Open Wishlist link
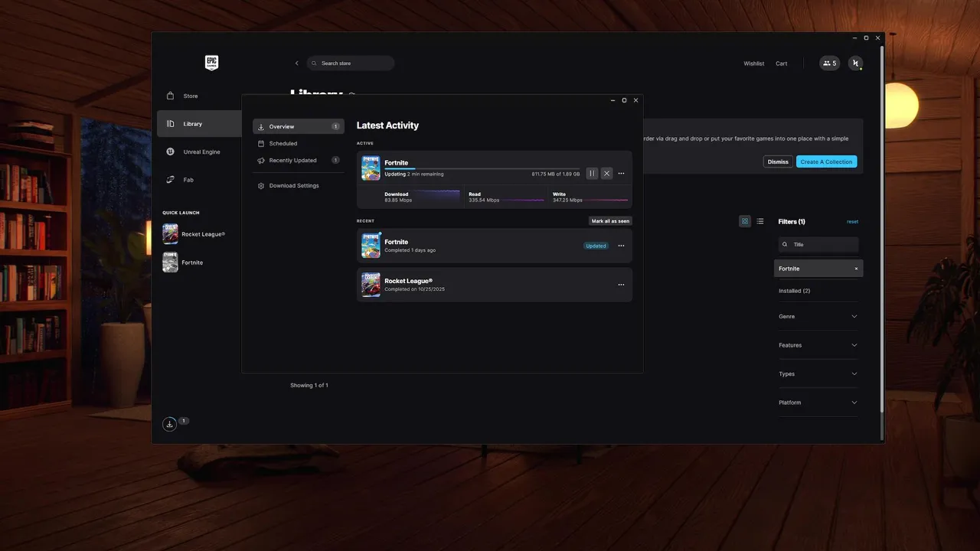Viewport: 980px width, 551px height. [x=754, y=64]
